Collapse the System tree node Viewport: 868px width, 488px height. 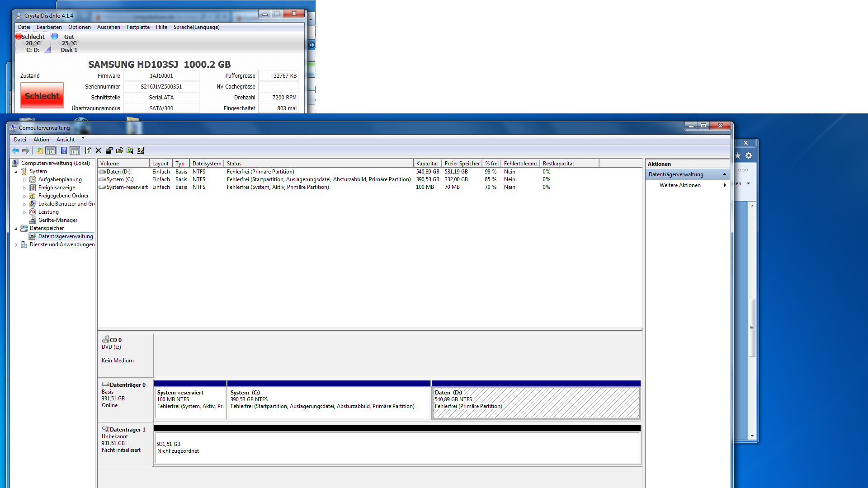click(x=16, y=172)
